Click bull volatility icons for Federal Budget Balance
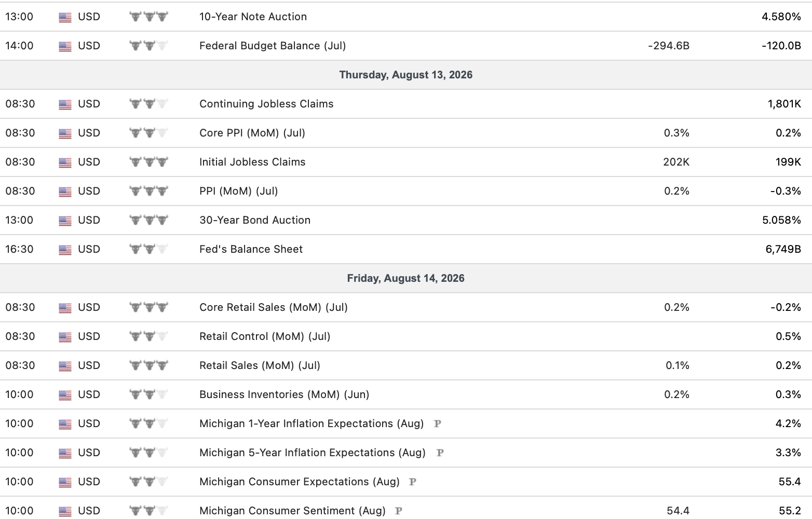This screenshot has height=519, width=812. tap(149, 46)
